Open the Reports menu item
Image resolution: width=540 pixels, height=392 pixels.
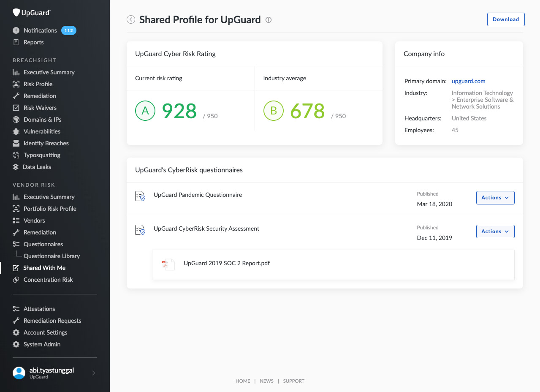click(33, 42)
